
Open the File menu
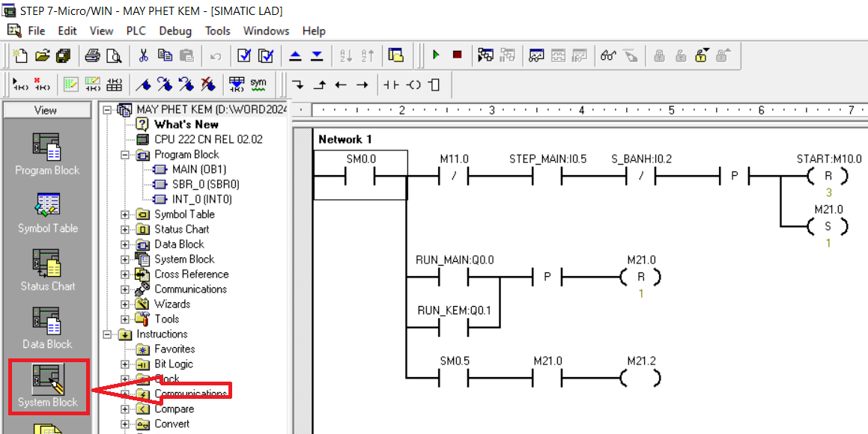tap(37, 31)
